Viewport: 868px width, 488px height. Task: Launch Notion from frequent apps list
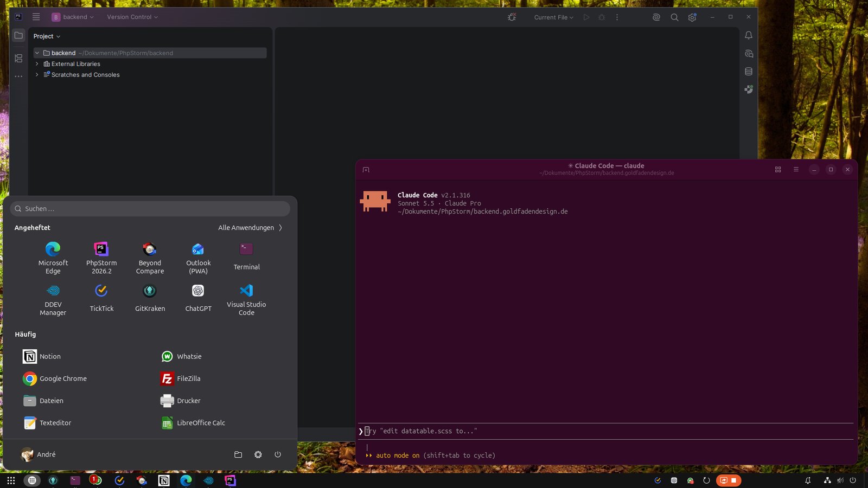click(x=42, y=356)
